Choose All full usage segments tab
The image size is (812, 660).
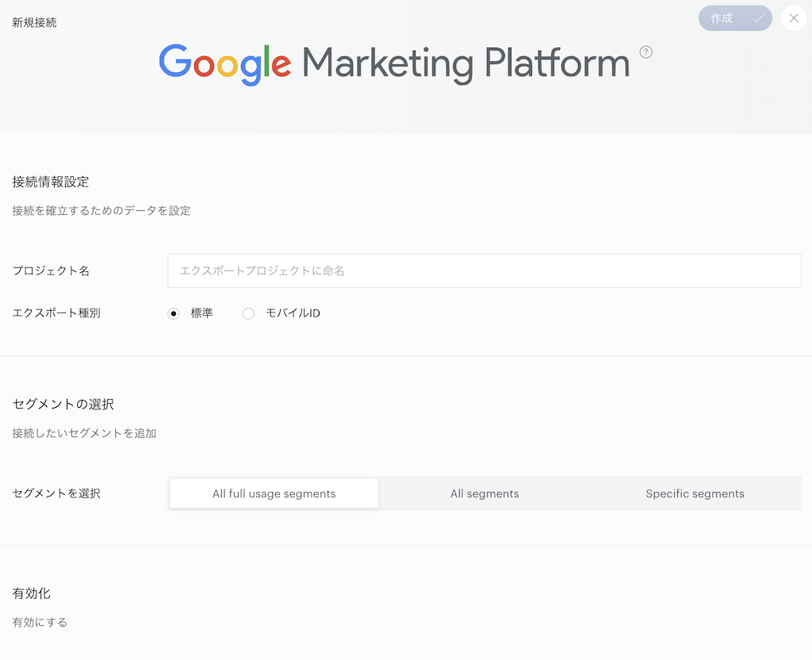(x=274, y=493)
